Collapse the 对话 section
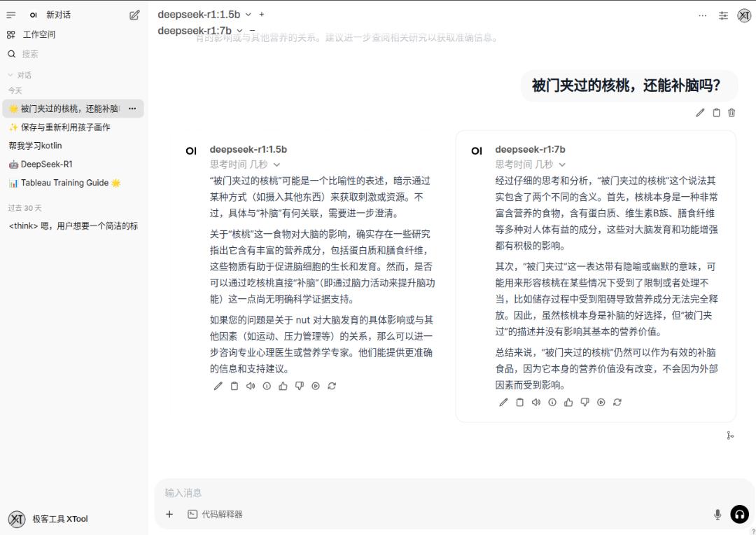The width and height of the screenshot is (756, 535). [x=20, y=75]
